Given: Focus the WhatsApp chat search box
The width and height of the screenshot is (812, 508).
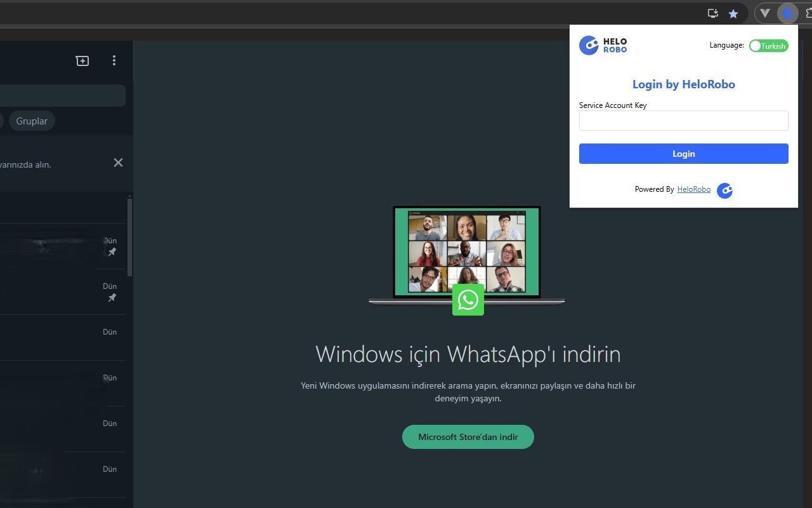Looking at the screenshot, I should (x=62, y=96).
